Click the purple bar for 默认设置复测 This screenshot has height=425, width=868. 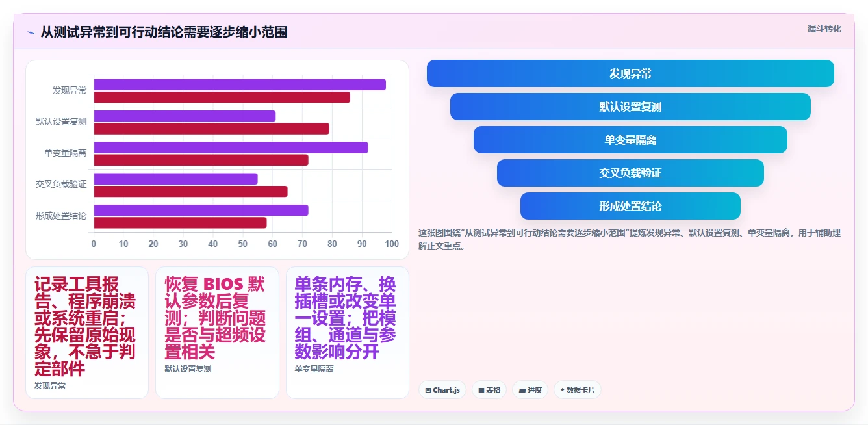185,116
